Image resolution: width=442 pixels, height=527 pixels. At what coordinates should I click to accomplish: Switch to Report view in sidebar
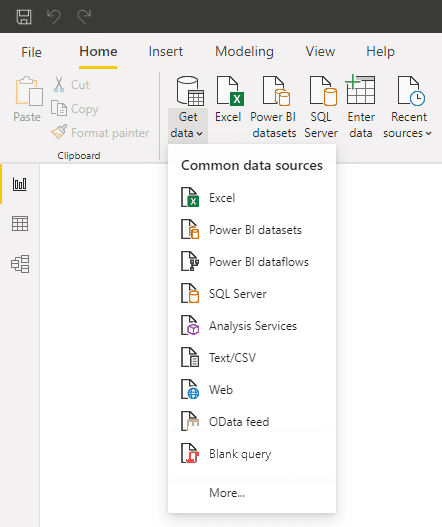[x=20, y=184]
